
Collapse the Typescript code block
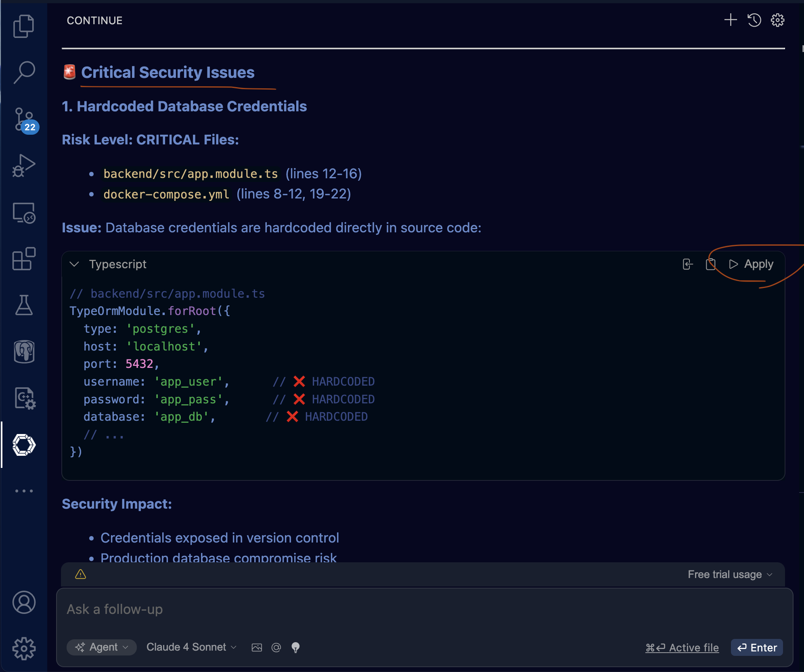[74, 264]
